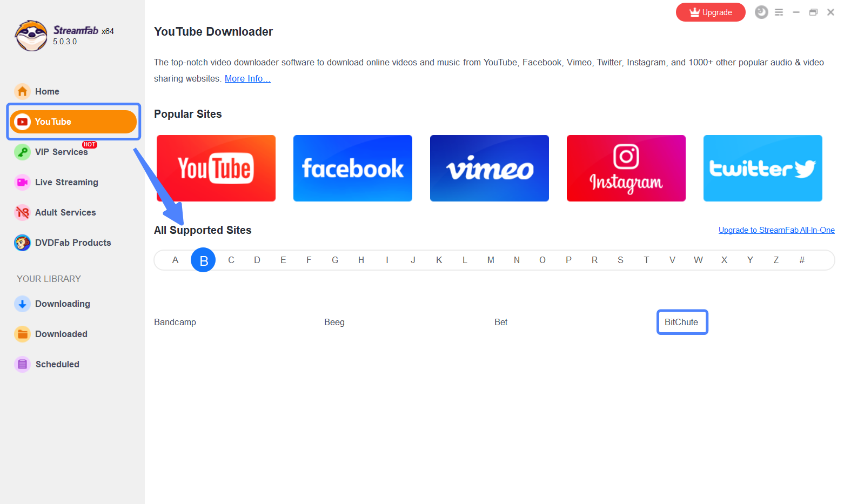Click the VIP Services key icon
The image size is (844, 504).
pyautogui.click(x=22, y=152)
